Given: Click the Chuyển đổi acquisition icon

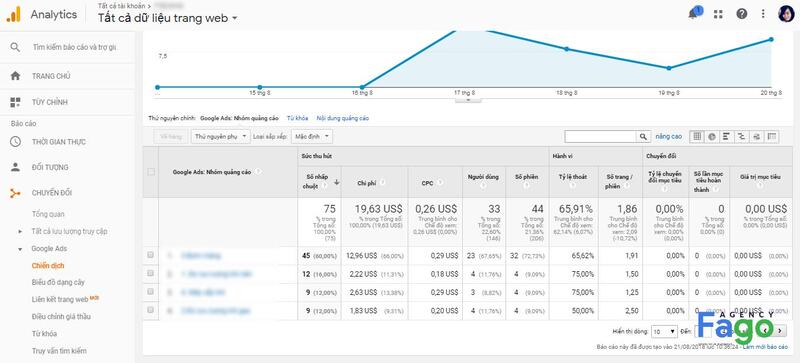Looking at the screenshot, I should tap(15, 193).
